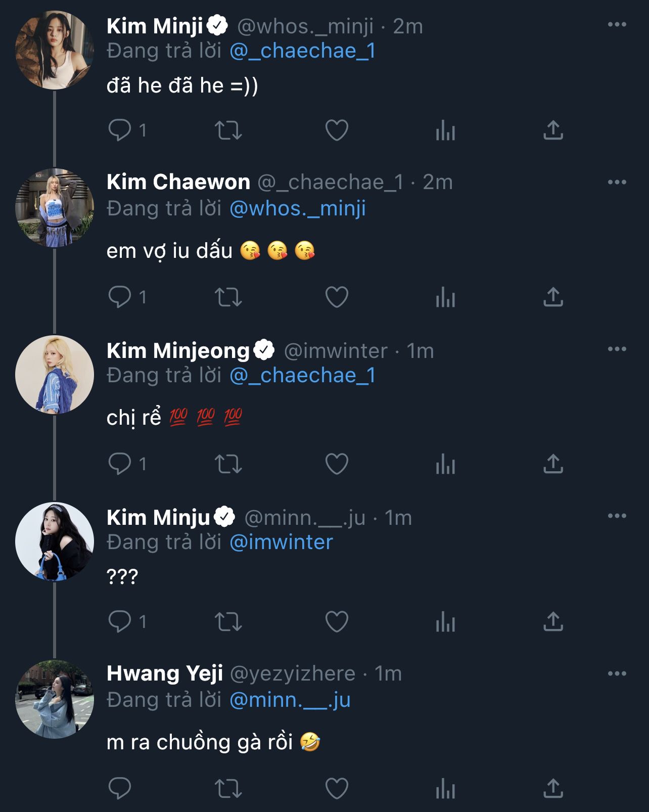Screen dimensions: 649x812
Task: Open more options for Kim Minji's tweet
Action: click(x=617, y=24)
